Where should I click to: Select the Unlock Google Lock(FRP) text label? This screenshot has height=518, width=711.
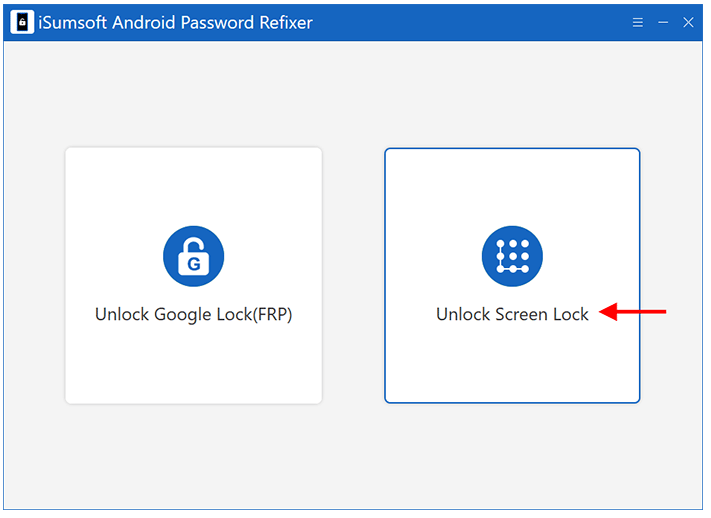coord(194,314)
